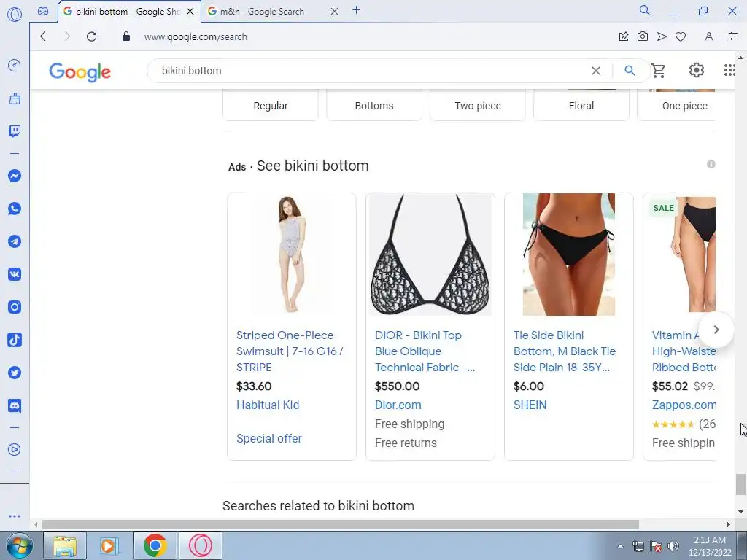Visit the Habitual Kid store link
The width and height of the screenshot is (747, 560).
pyautogui.click(x=268, y=405)
